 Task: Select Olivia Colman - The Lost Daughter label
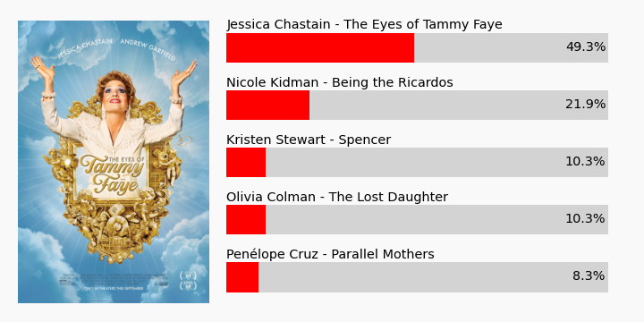[337, 197]
